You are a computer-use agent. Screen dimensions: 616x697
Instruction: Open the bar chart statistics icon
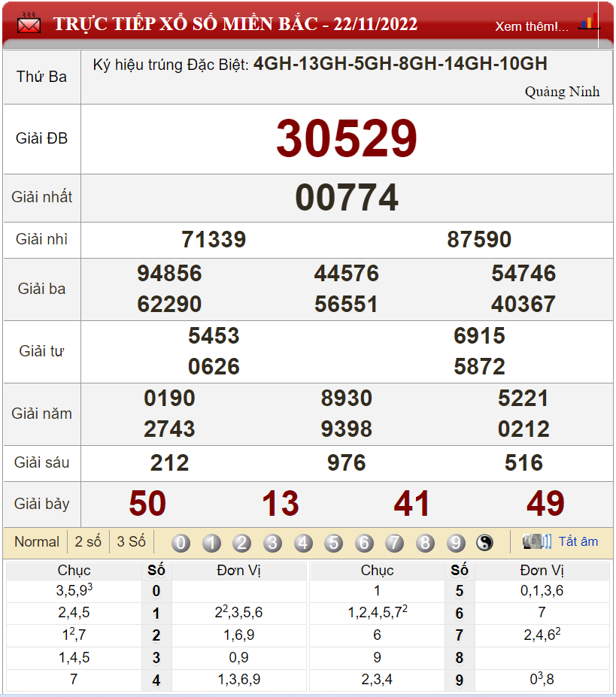tap(588, 22)
